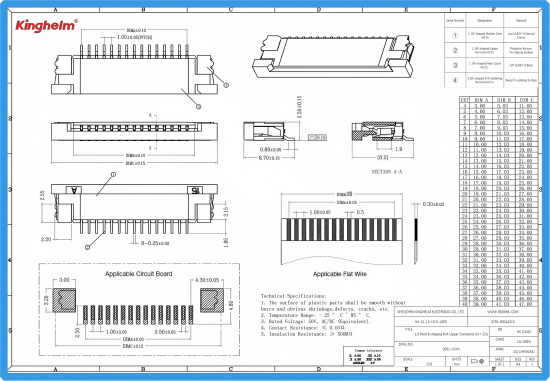Click the right hatched solder pad
Image resolution: width=550 pixels, height=381 pixels.
[x=212, y=300]
